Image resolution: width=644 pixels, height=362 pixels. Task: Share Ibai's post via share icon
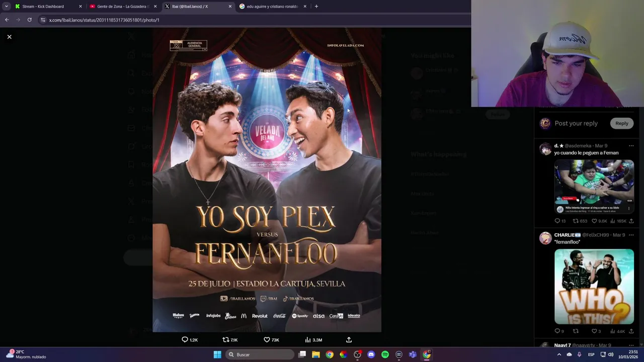point(349,340)
